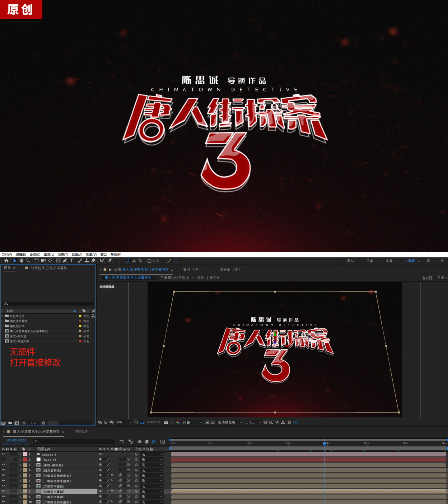448x504 pixels.
Task: Select the Type text tool
Action: tap(72, 261)
